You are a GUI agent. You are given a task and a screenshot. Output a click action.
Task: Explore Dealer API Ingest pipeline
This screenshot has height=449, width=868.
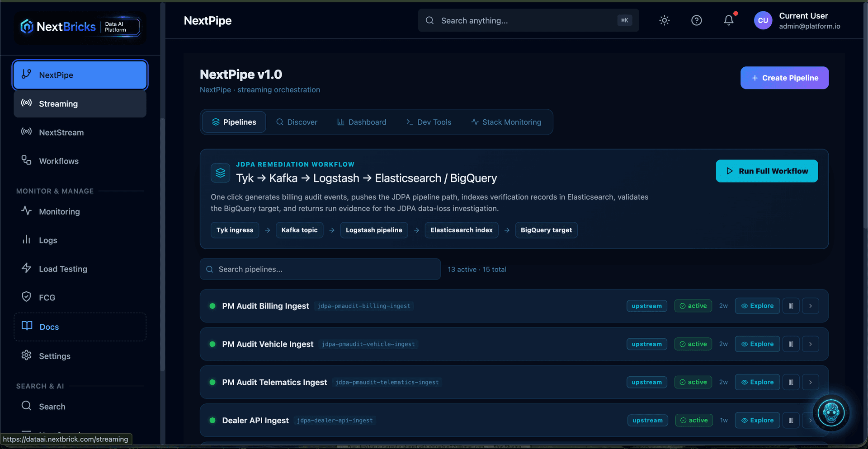[757, 420]
